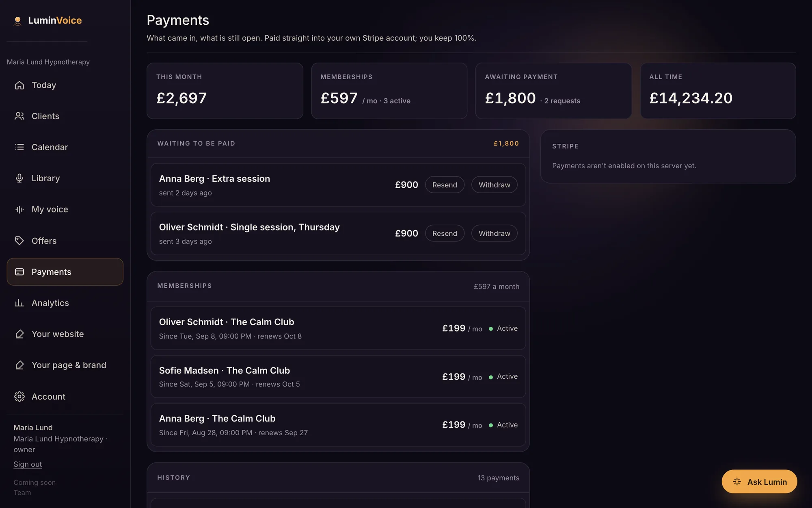Open the This Month £2,697 card
Image resolution: width=812 pixels, height=508 pixels.
(225, 91)
